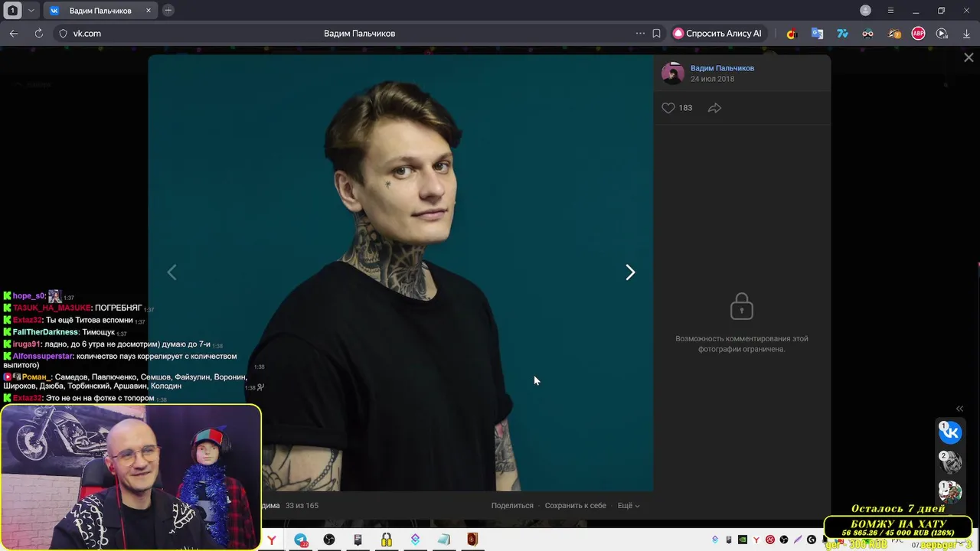Viewport: 980px width, 551px height.
Task: Open the browser downloads arrow
Action: (967, 34)
